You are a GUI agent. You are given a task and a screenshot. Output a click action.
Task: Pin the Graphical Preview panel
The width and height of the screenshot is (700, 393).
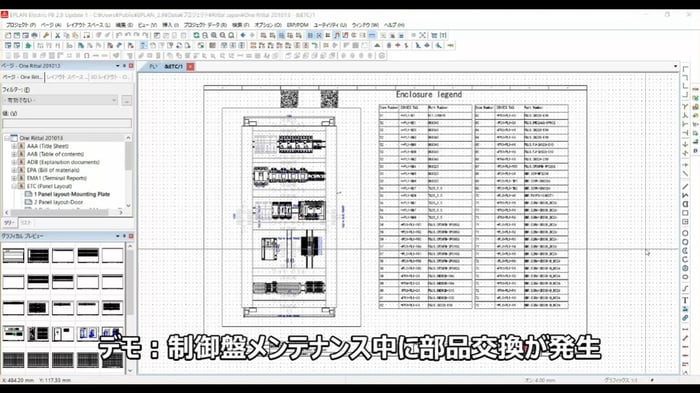(x=125, y=236)
